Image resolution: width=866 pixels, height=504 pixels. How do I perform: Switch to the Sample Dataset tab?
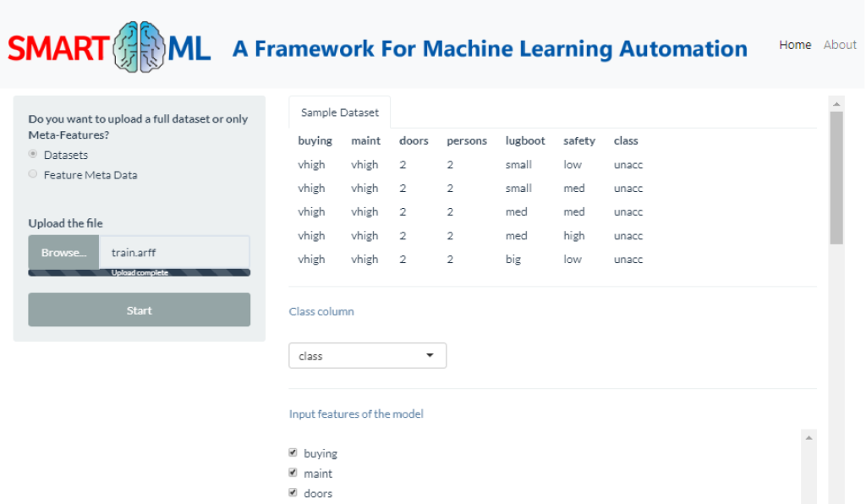coord(340,112)
